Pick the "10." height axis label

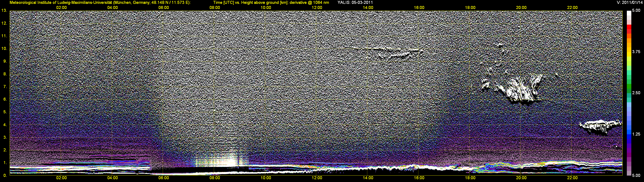coord(4,48)
